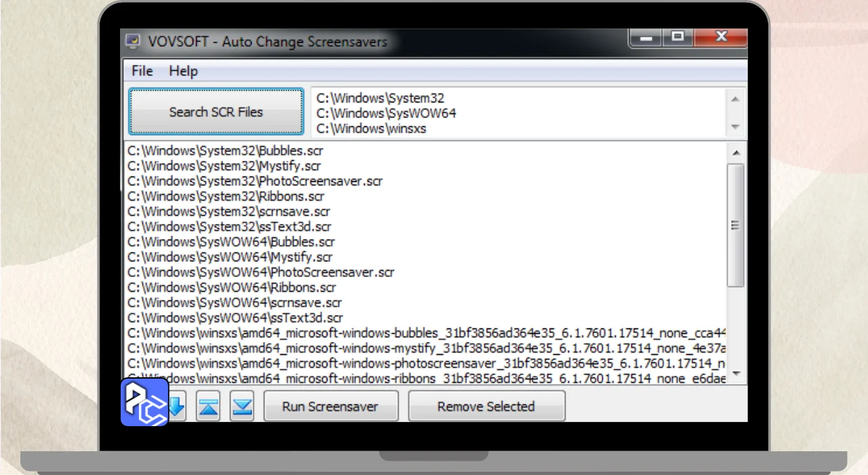Click the move-to-top arrow icon
Viewport: 868px width, 475px height.
pos(209,406)
